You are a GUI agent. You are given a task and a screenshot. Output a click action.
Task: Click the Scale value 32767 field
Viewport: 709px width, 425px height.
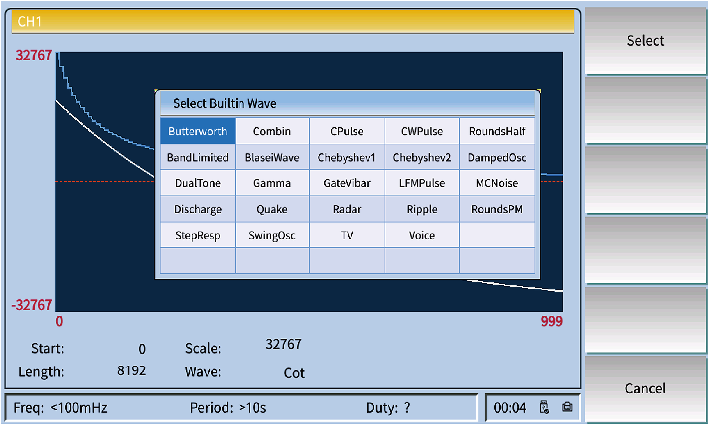(283, 344)
